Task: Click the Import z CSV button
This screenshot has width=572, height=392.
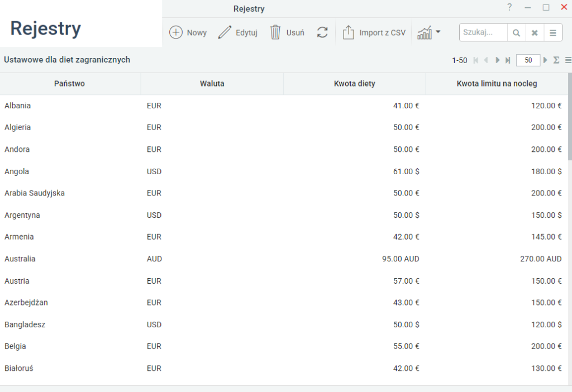Action: coord(374,32)
